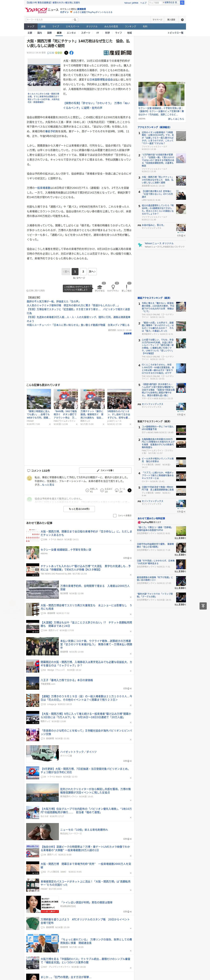Click the Yahoo! JAPAN news logo
Screen dimensions: 210x980
point(41,11)
